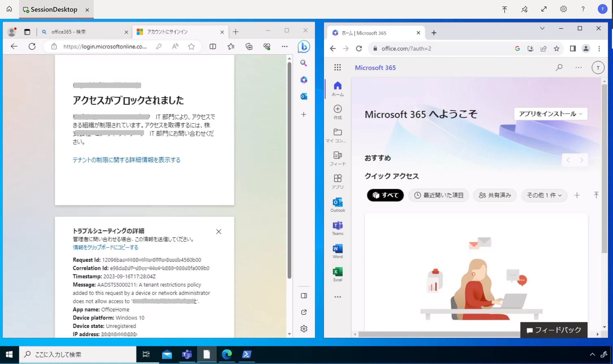Bookmark this page with Chrome star icon
Image resolution: width=613 pixels, height=364 pixels.
click(557, 49)
